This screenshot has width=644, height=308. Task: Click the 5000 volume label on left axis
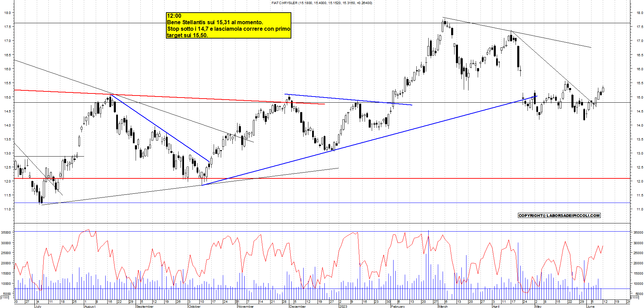click(7, 294)
